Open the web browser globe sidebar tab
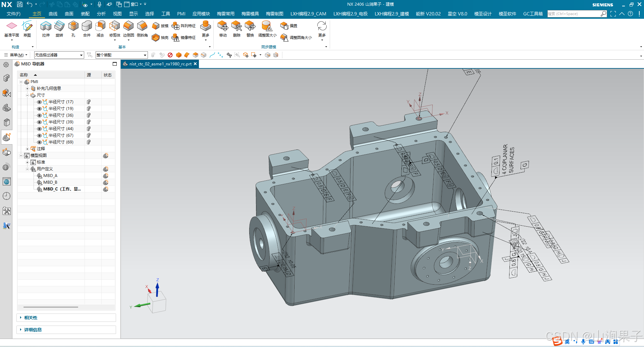The width and height of the screenshot is (644, 347). point(6,182)
